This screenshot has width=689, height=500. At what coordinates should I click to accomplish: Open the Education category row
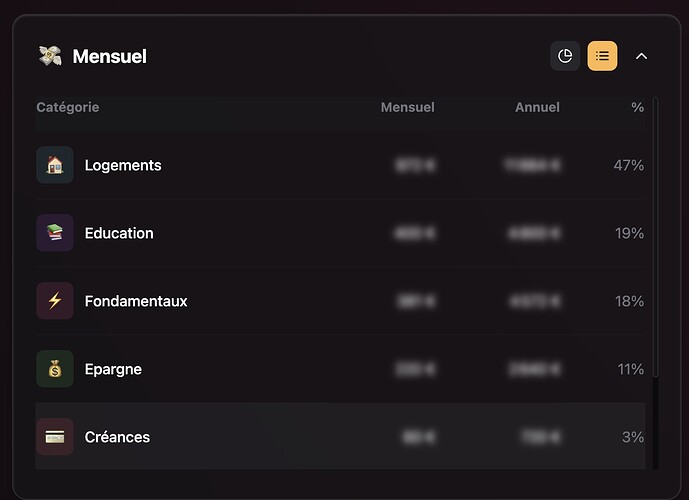pos(341,233)
